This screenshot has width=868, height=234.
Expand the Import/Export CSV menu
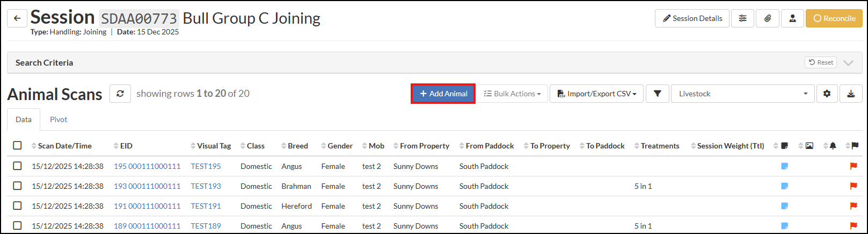tap(596, 94)
